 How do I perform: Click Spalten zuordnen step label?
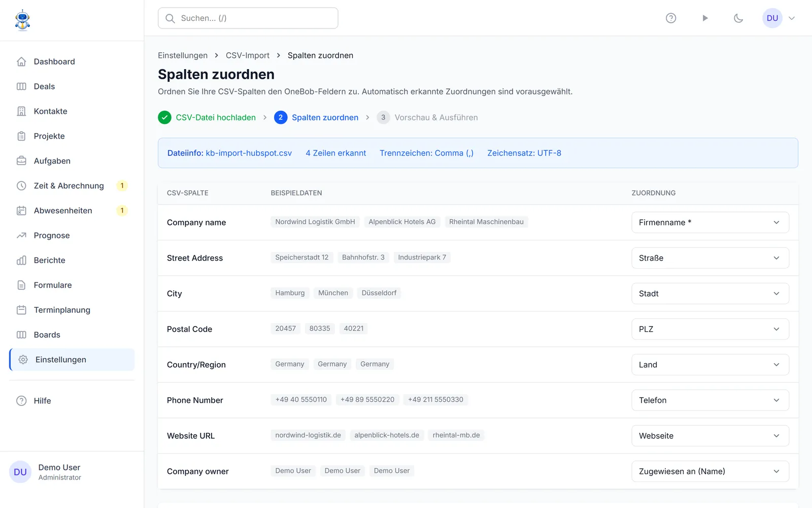325,117
